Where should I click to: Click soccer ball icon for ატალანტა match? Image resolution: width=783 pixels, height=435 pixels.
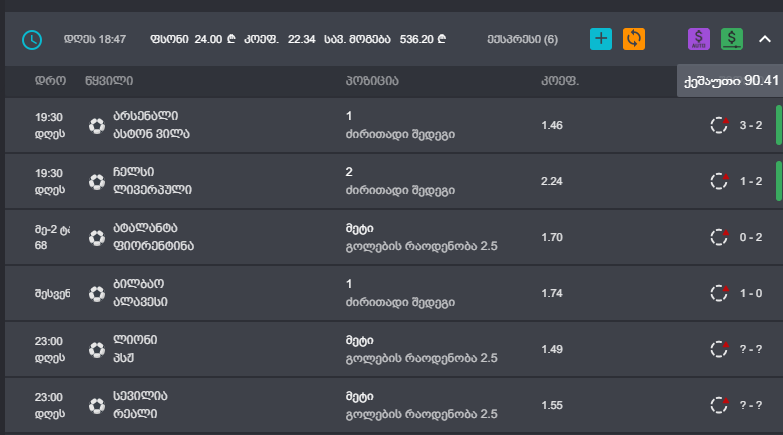pyautogui.click(x=97, y=237)
